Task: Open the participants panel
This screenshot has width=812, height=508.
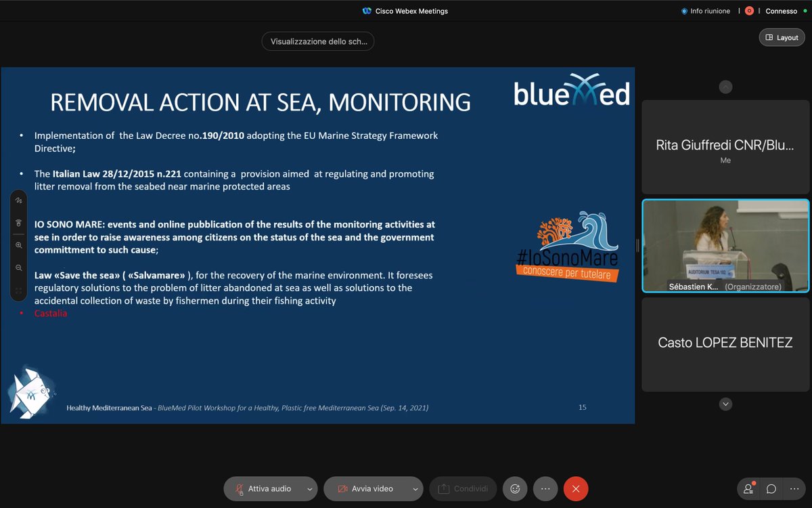Action: (x=748, y=488)
